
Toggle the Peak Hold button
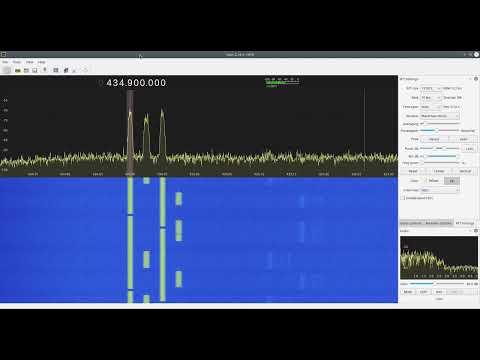coord(463,139)
